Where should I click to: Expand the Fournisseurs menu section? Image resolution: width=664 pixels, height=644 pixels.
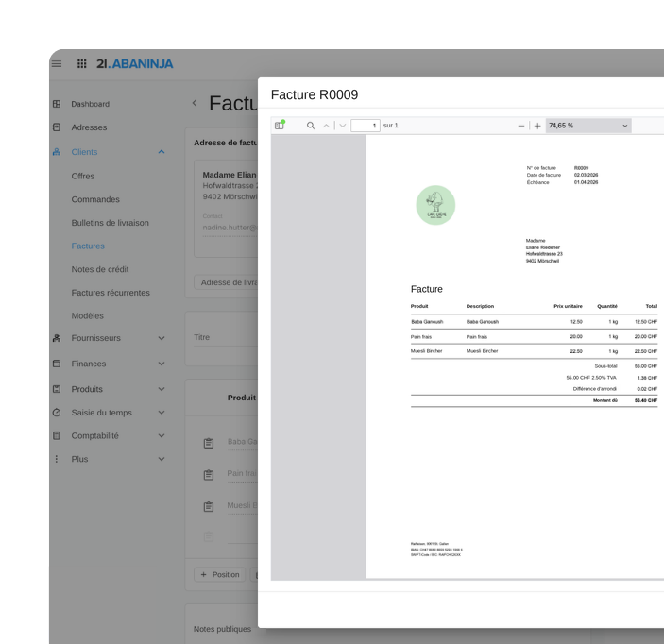(x=162, y=338)
